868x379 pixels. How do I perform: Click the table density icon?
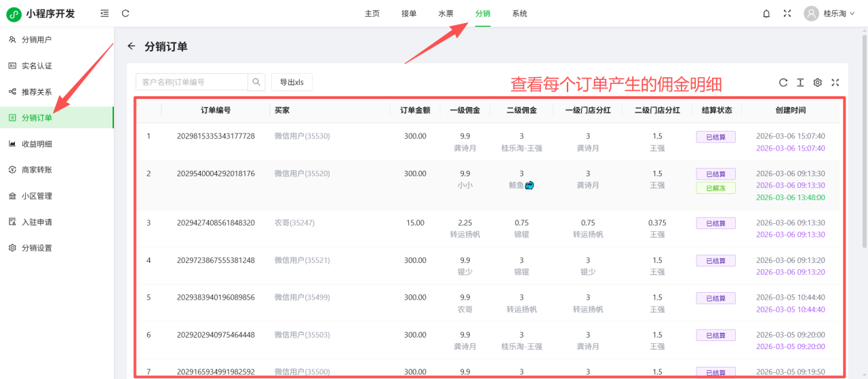[800, 83]
